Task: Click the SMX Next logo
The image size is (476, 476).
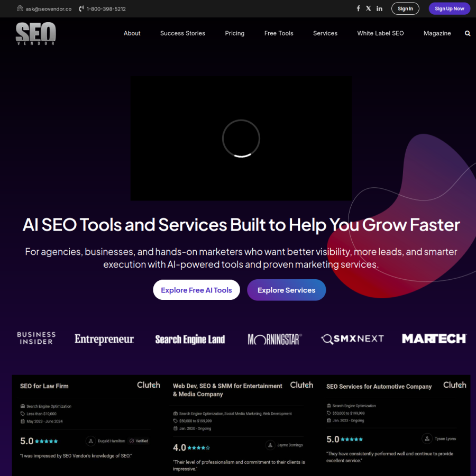Action: 352,339
